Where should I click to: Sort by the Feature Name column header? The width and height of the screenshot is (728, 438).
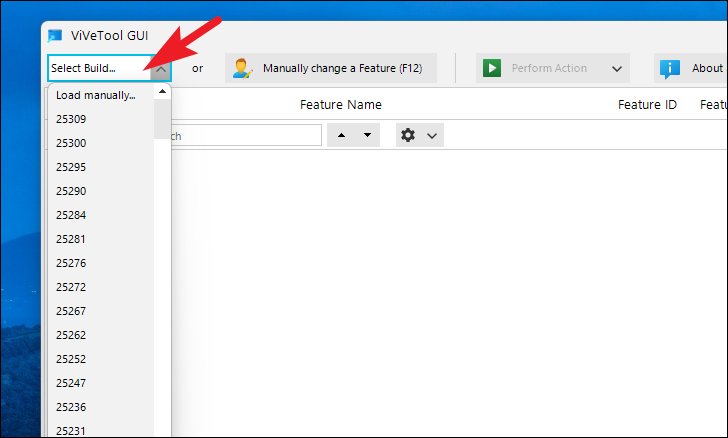(341, 105)
